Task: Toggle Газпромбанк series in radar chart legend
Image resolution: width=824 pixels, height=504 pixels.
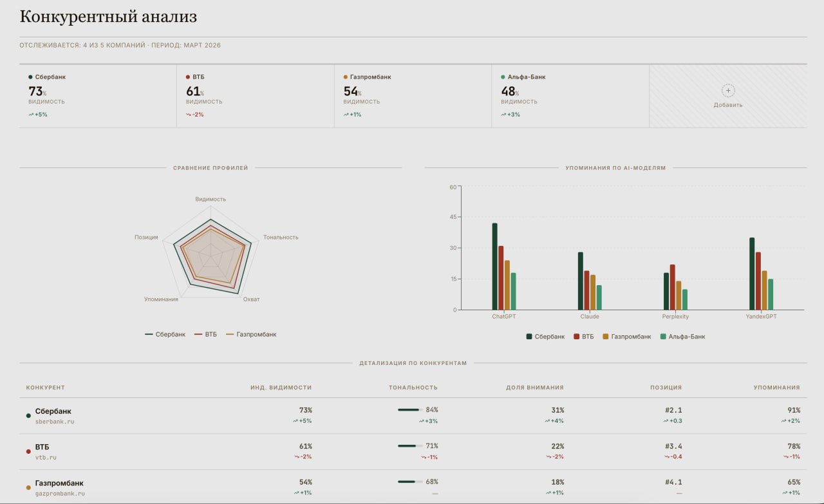Action: 251,335
